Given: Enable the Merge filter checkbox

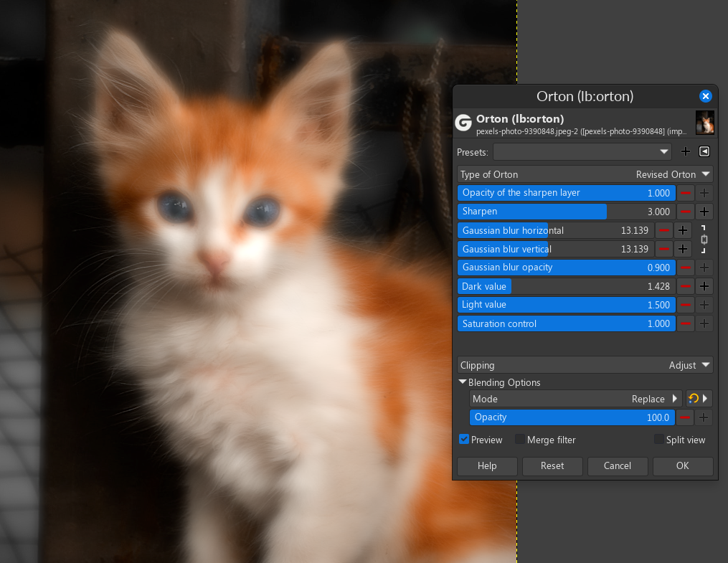Looking at the screenshot, I should (520, 439).
